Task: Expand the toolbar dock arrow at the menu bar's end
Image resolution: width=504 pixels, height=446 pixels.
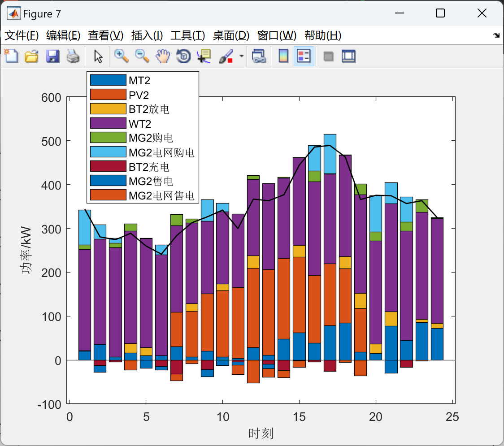Action: pyautogui.click(x=497, y=35)
